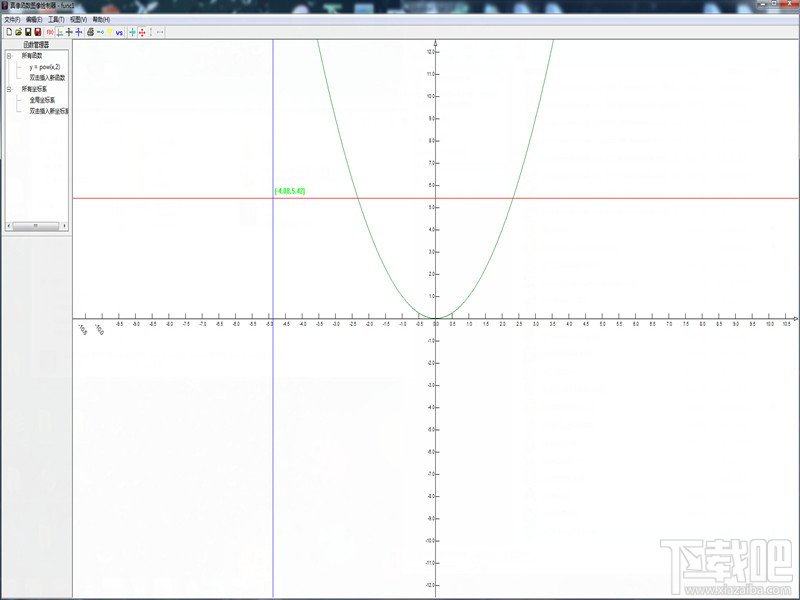Click the printer icon in toolbar

(x=90, y=32)
